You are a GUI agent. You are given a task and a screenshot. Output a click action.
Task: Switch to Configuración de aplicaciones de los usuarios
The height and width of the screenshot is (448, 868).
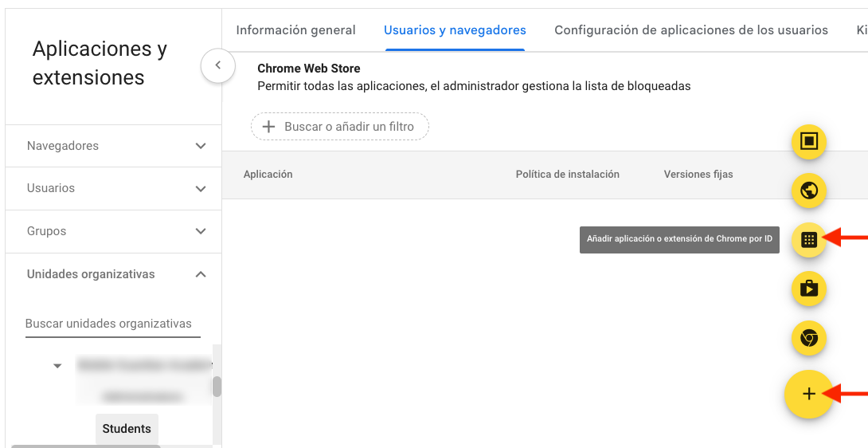click(x=690, y=30)
